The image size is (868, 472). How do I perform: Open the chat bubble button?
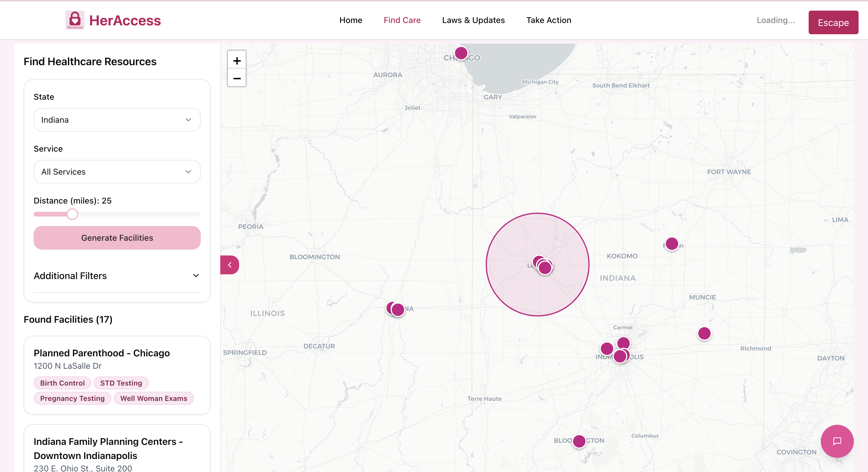tap(837, 441)
